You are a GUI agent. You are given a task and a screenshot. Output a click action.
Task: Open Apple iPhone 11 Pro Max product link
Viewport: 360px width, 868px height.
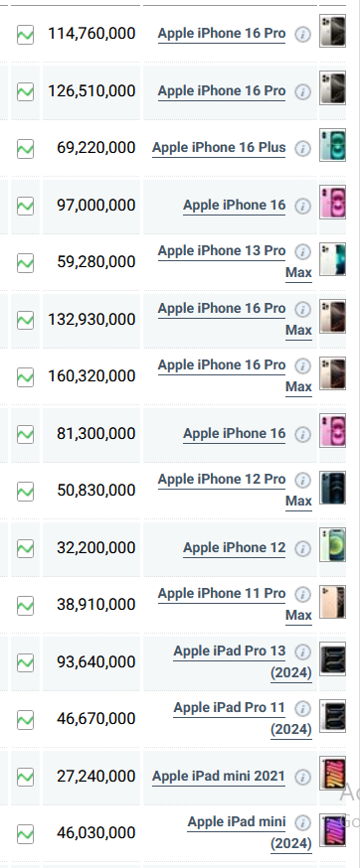tap(235, 604)
